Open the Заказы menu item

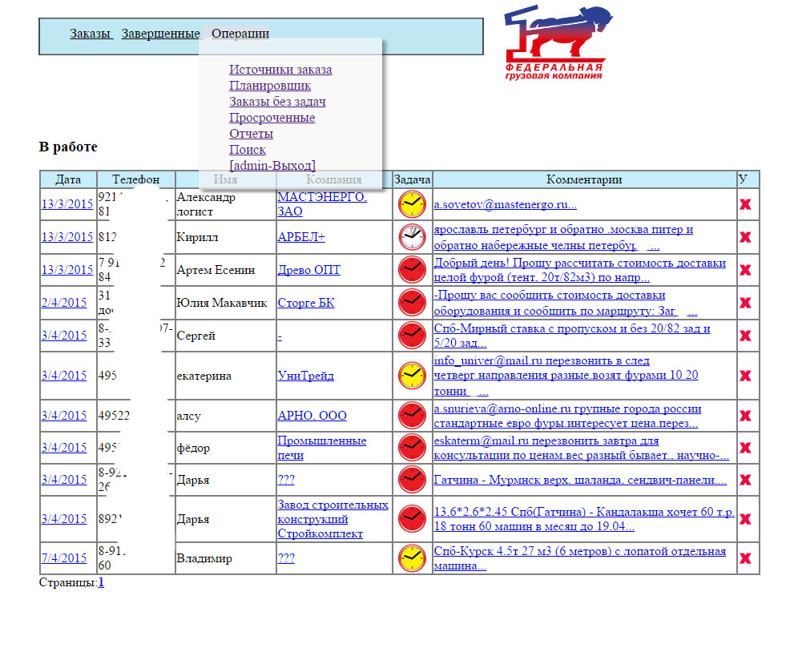click(90, 34)
